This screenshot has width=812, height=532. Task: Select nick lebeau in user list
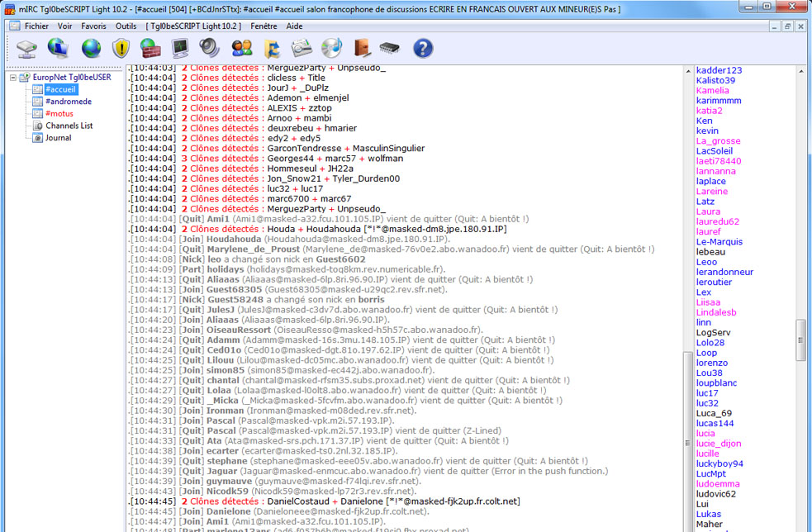coord(710,252)
